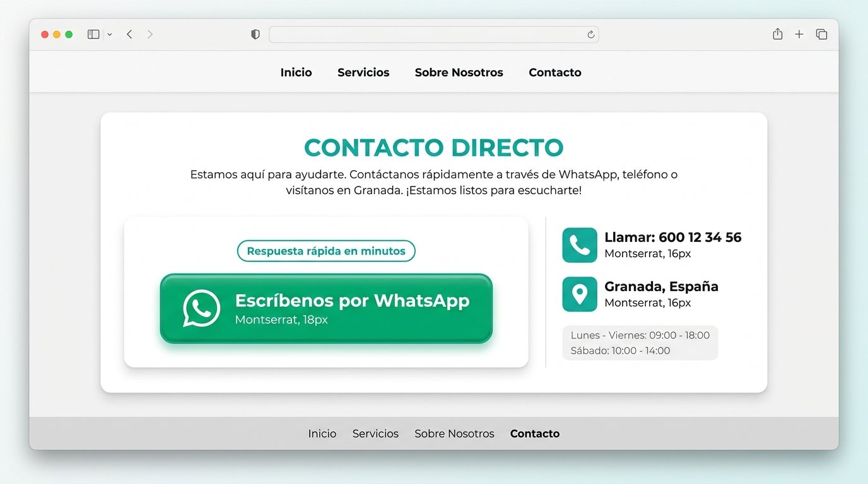The height and width of the screenshot is (484, 868).
Task: Open footer Contacto link
Action: pyautogui.click(x=535, y=434)
